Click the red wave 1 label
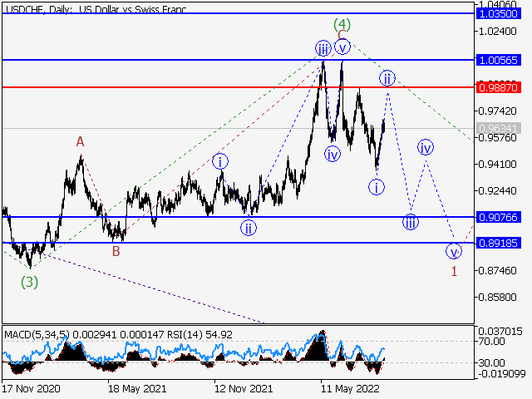 click(x=455, y=272)
